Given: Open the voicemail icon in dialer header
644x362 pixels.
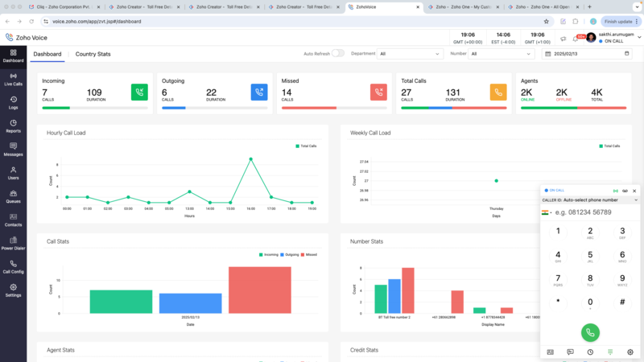Looking at the screenshot, I should click(x=625, y=191).
